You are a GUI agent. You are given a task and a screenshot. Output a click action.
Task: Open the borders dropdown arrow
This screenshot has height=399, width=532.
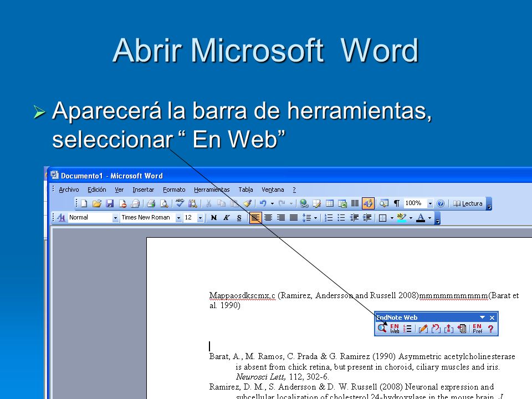(392, 217)
